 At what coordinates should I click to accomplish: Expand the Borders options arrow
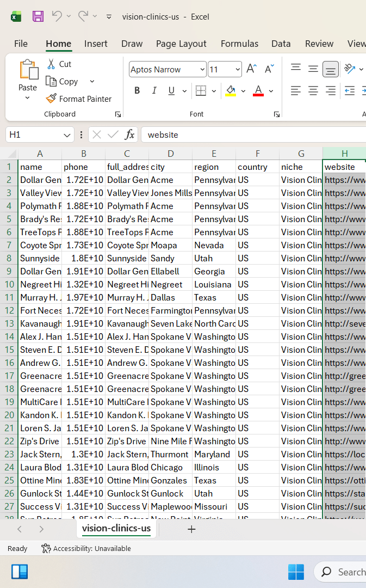[214, 91]
